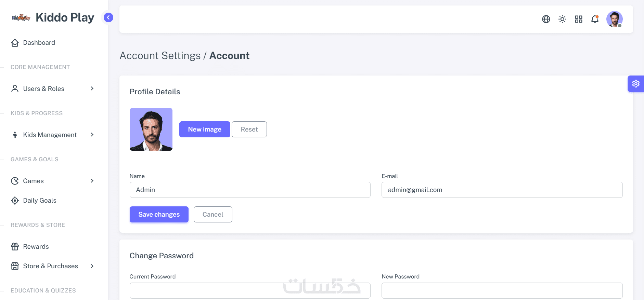Image resolution: width=644 pixels, height=300 pixels.
Task: Open the notifications bell
Action: 595,19
